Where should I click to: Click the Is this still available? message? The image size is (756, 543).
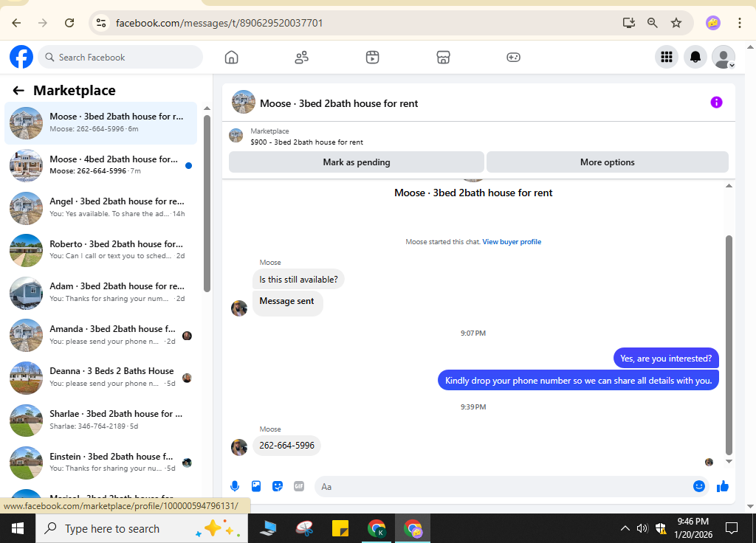pyautogui.click(x=298, y=280)
